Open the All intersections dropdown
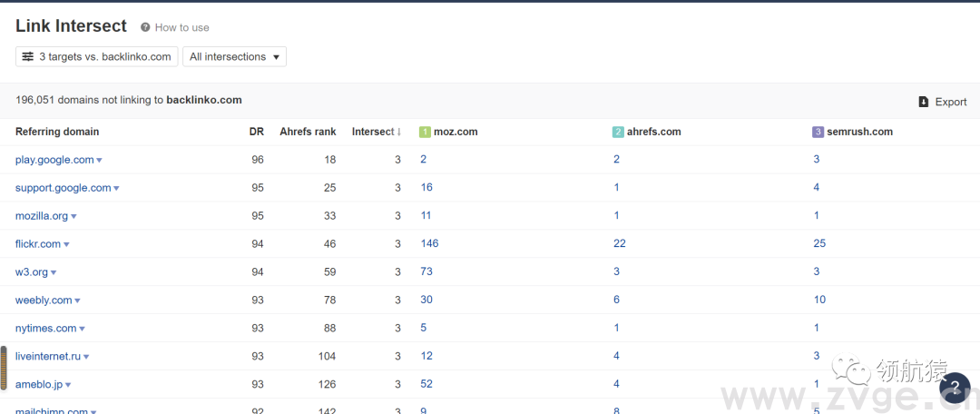 234,56
